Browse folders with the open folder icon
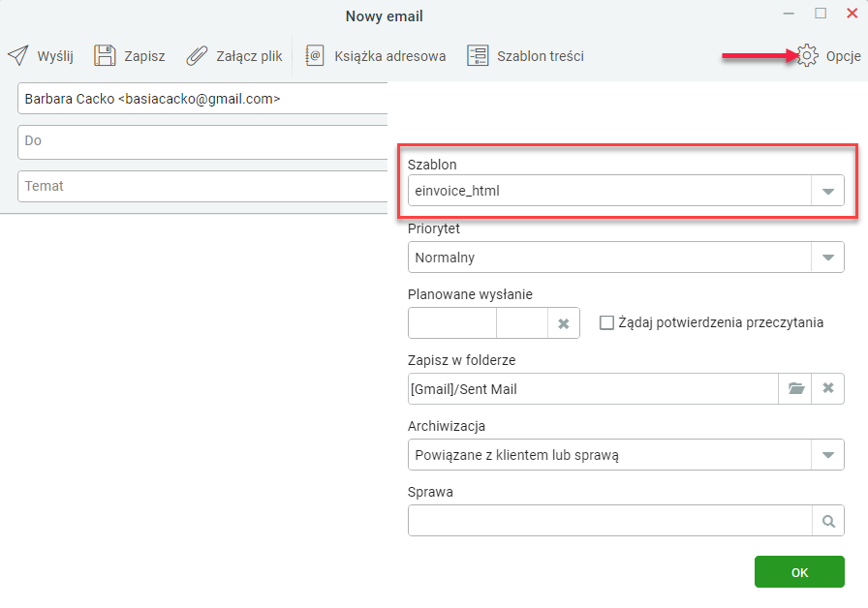The width and height of the screenshot is (868, 608). (x=795, y=388)
